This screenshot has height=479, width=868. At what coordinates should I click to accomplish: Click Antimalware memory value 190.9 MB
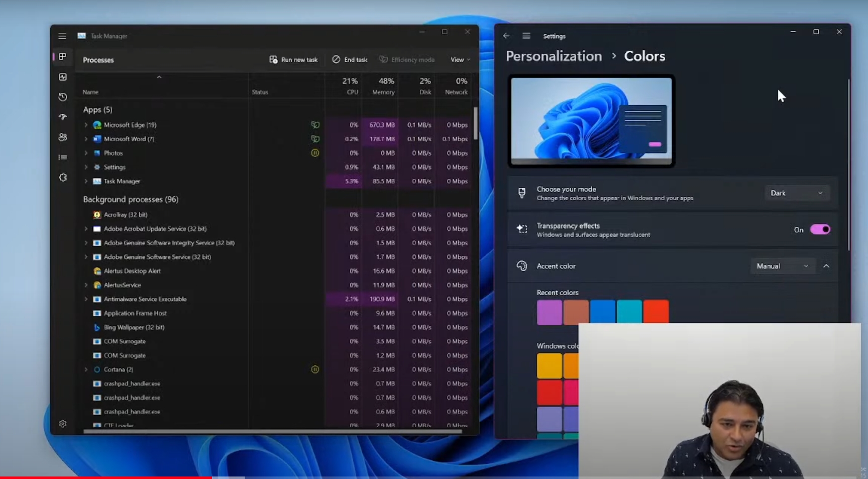click(x=382, y=299)
